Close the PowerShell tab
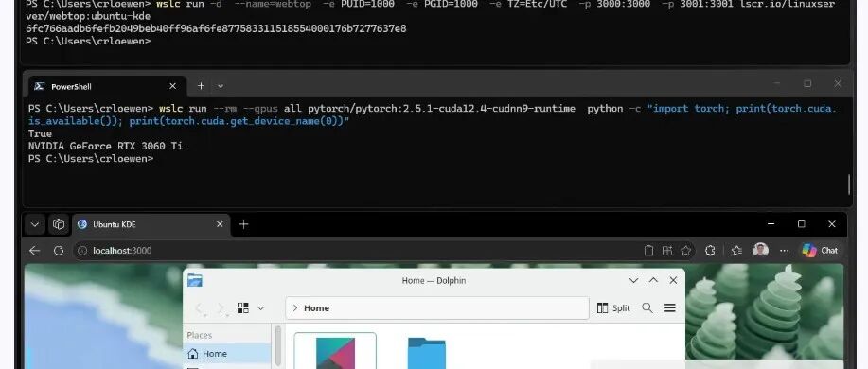This screenshot has height=369, width=868. coord(172,86)
